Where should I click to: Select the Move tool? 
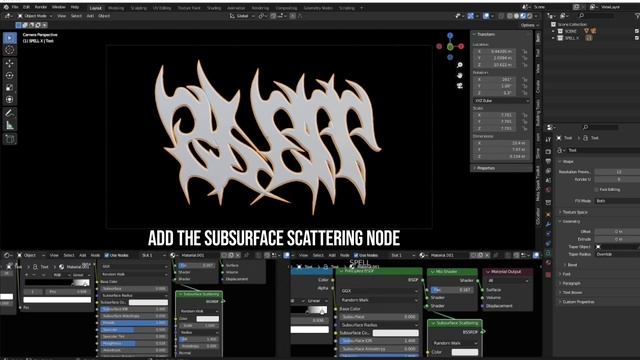coord(10,63)
